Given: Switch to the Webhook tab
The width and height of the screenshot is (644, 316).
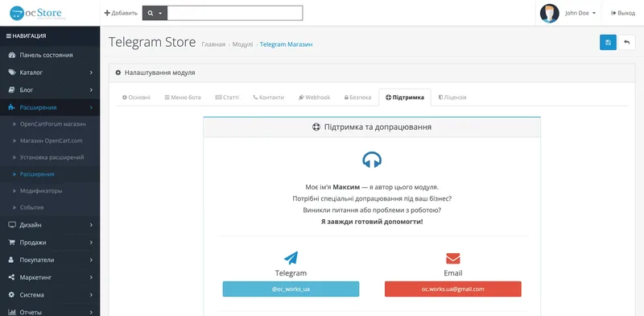Looking at the screenshot, I should (x=314, y=98).
